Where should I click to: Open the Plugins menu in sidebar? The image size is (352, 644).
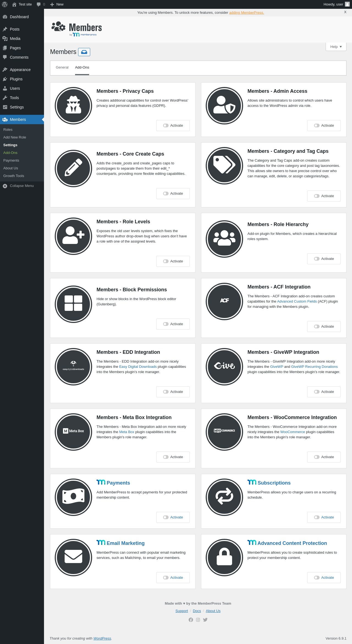[22, 79]
